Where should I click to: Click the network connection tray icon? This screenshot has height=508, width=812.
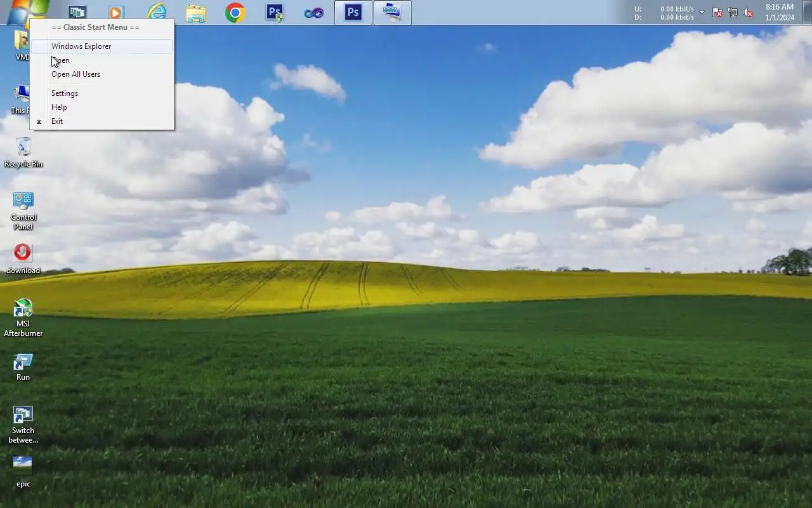[733, 12]
